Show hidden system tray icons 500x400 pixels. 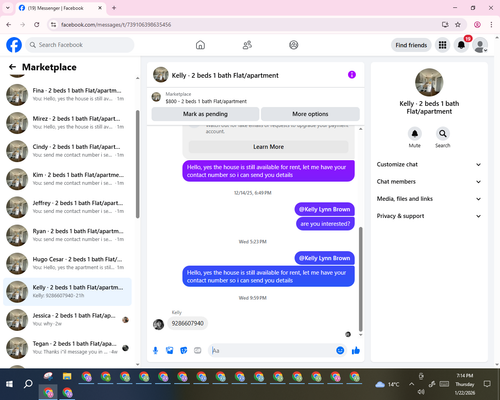[412, 384]
